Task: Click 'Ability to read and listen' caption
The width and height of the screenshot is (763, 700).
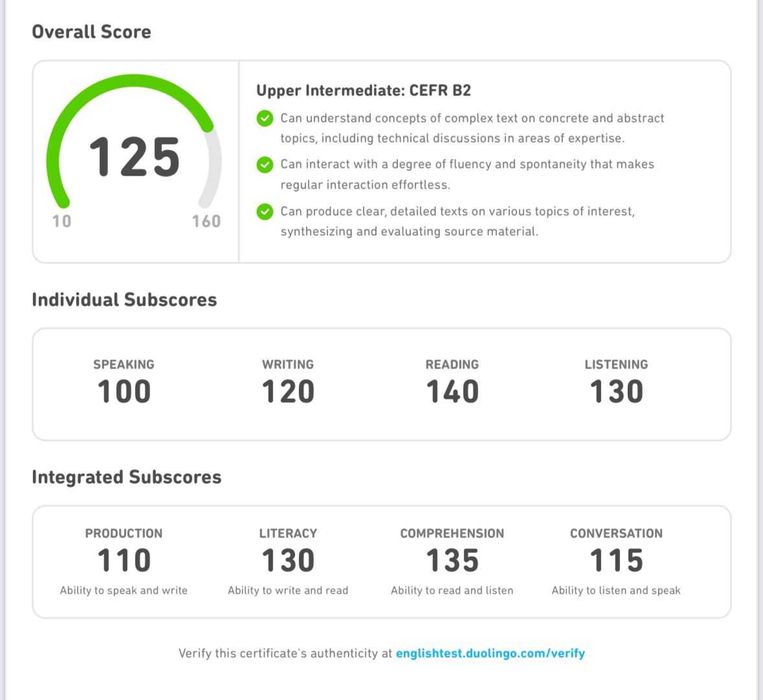Action: coord(452,591)
